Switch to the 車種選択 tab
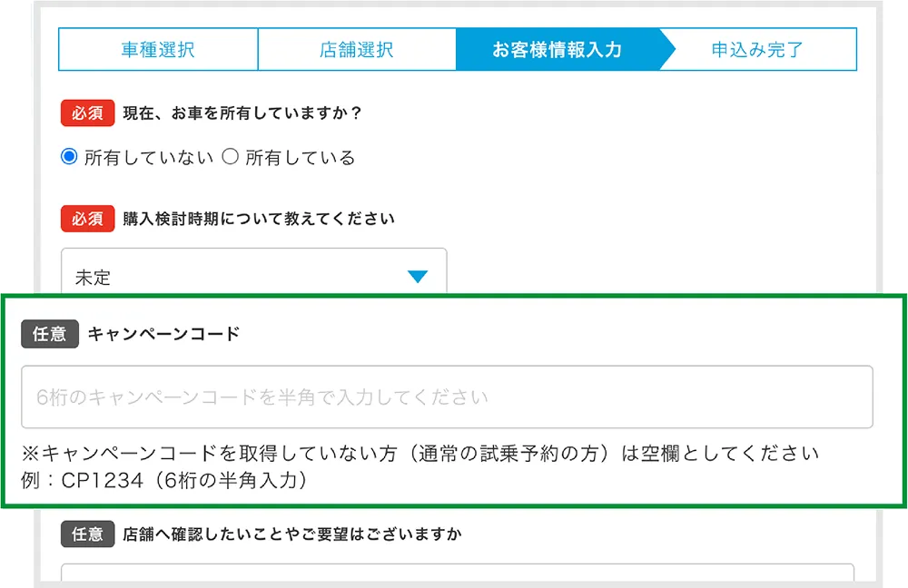The height and width of the screenshot is (588, 908). [x=159, y=50]
